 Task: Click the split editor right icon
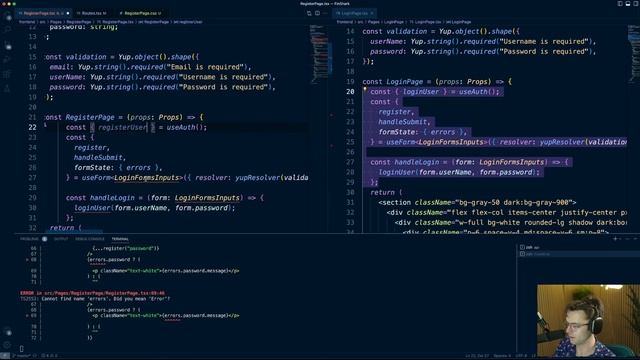pyautogui.click(x=317, y=13)
